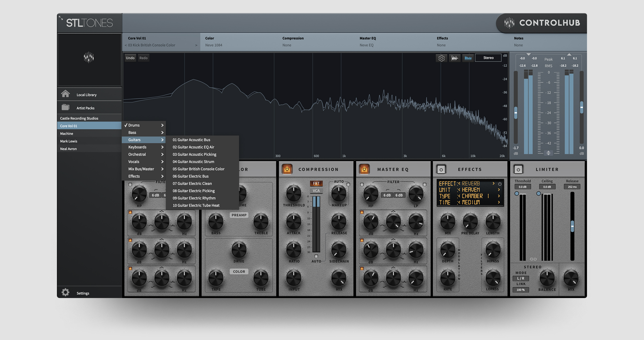The image size is (644, 340).
Task: Click the COLOR button
Action: pyautogui.click(x=239, y=271)
